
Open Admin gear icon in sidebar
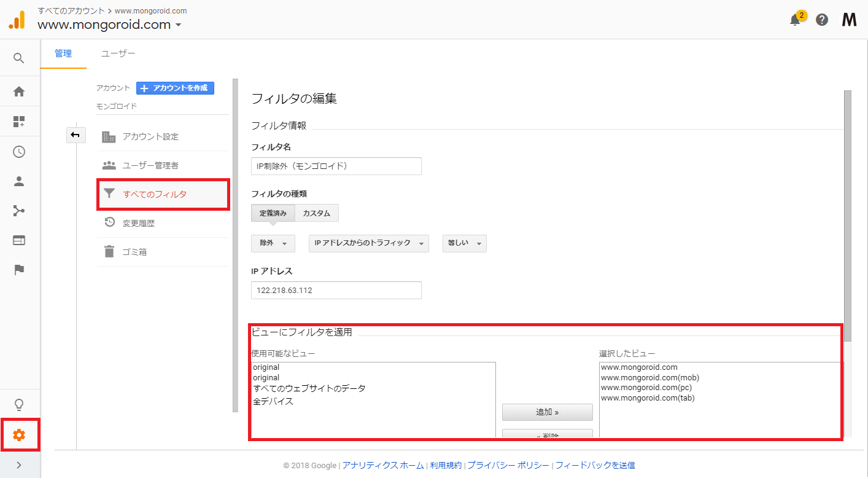coord(19,435)
